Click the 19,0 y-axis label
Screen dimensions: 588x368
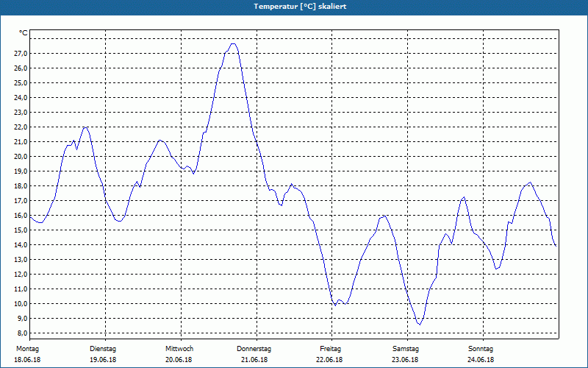[x=21, y=171]
